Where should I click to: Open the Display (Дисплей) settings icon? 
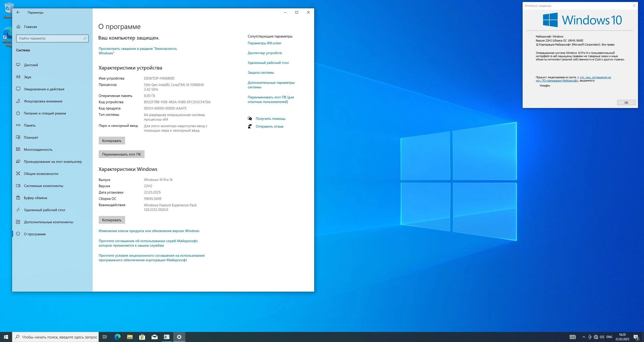tap(18, 65)
